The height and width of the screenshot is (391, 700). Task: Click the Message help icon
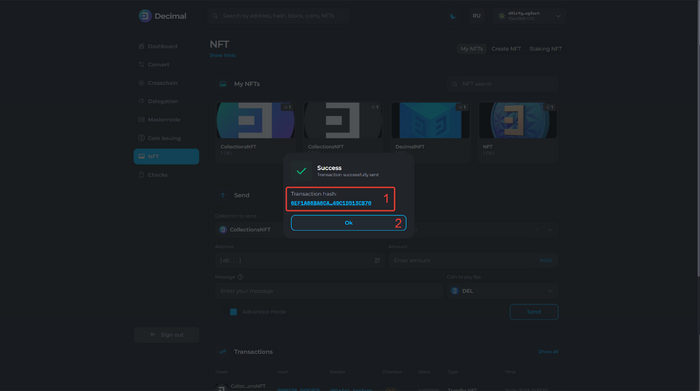pyautogui.click(x=240, y=277)
